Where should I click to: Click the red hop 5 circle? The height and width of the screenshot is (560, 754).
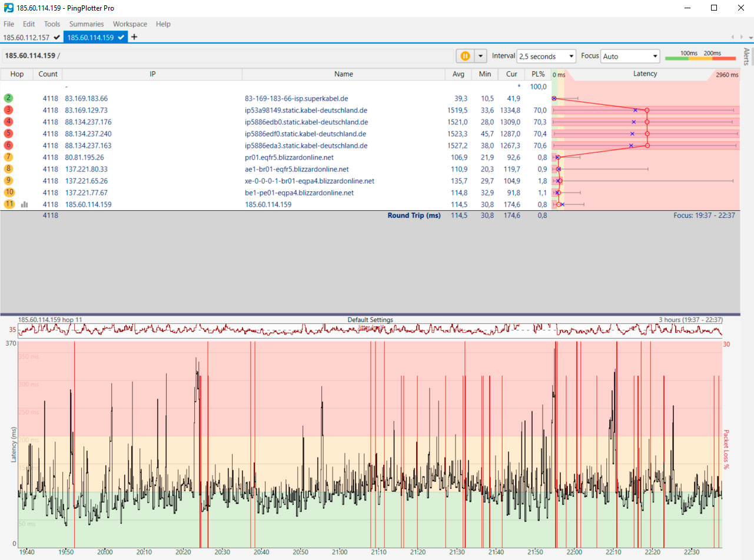click(8, 134)
